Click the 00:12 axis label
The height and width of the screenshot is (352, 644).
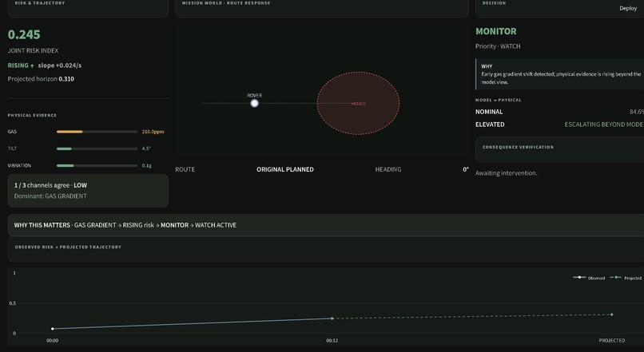(332, 341)
